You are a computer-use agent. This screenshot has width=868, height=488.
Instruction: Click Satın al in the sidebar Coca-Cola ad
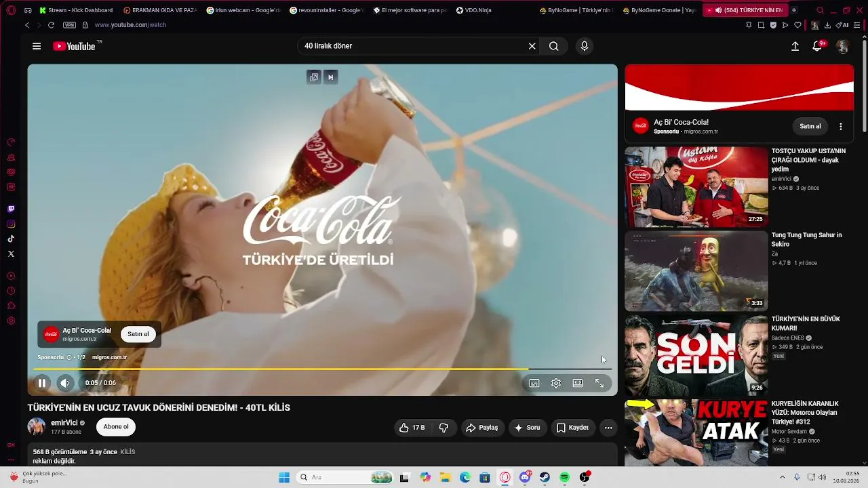810,126
